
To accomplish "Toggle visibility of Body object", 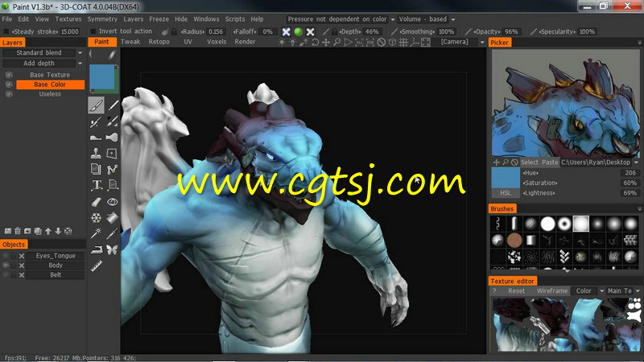I will tap(6, 265).
